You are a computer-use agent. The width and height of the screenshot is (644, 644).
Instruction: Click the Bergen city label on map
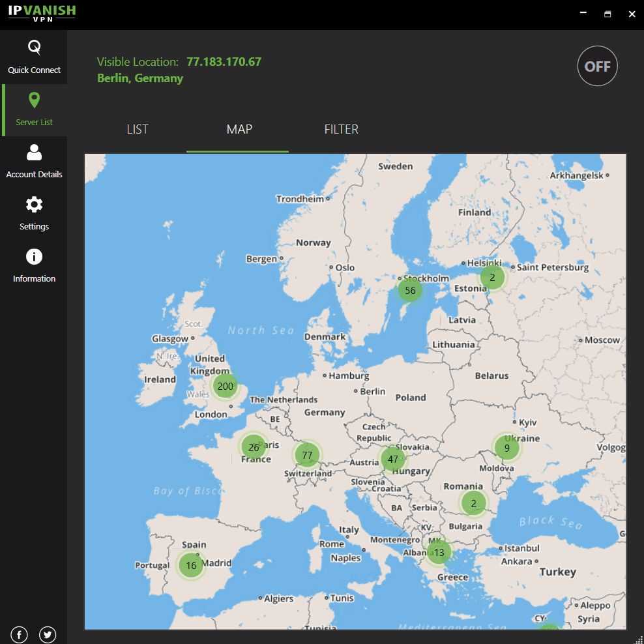tap(261, 259)
